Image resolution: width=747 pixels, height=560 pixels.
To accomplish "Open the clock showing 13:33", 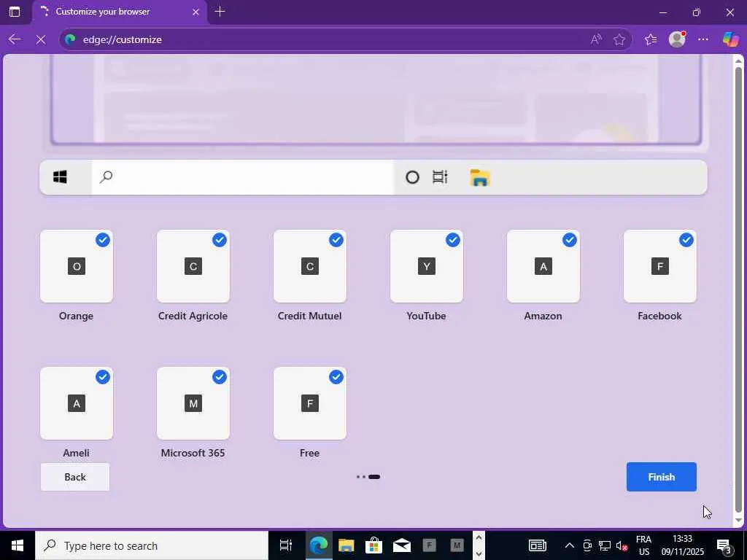I will (x=682, y=545).
